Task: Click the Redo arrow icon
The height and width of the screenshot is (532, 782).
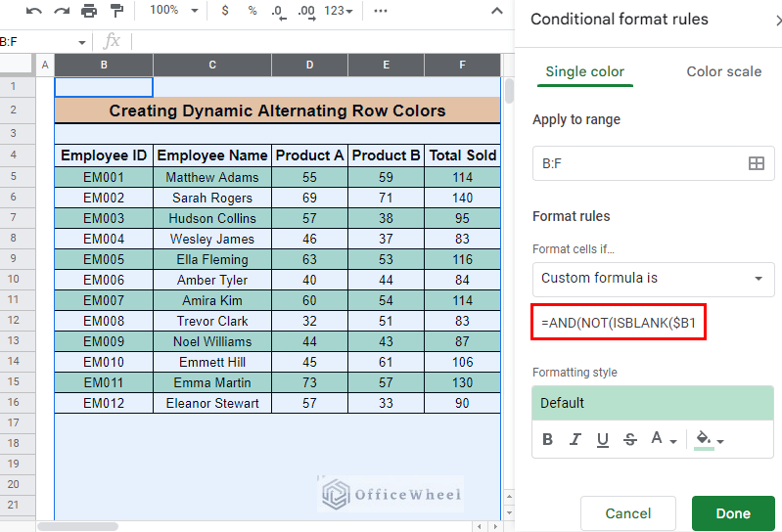Action: point(62,11)
